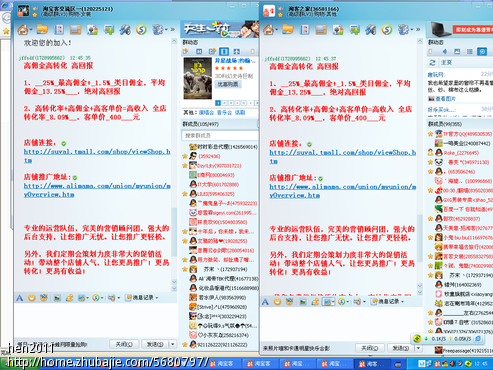Click left chat message input area

click(95, 320)
